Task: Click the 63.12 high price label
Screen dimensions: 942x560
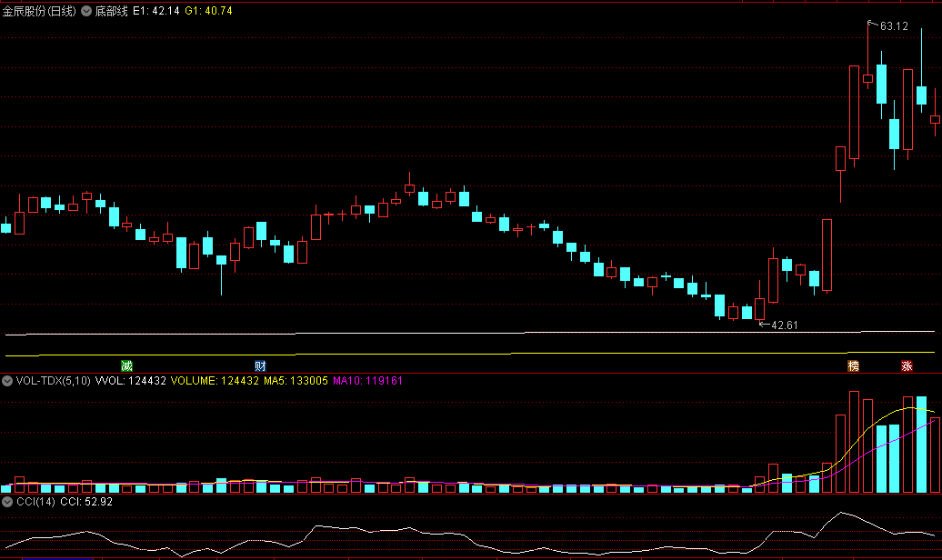Action: point(894,26)
